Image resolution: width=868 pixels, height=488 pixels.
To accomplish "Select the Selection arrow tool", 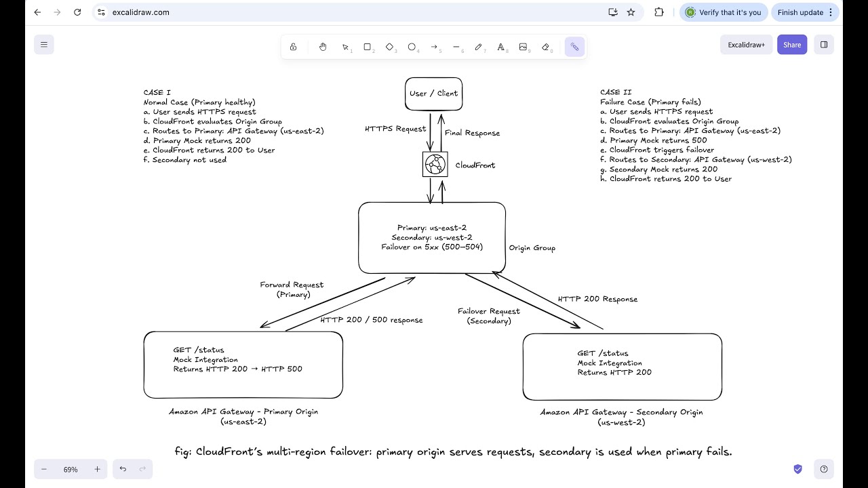I will 346,47.
